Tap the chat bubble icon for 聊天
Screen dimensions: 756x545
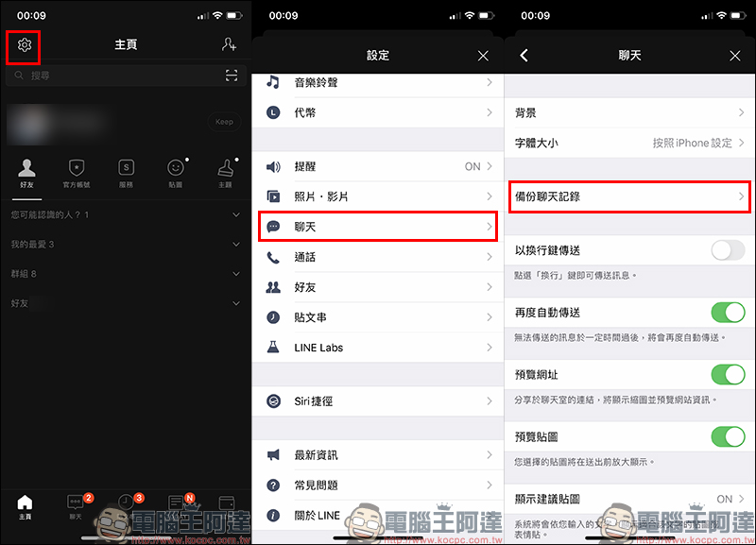tap(273, 227)
